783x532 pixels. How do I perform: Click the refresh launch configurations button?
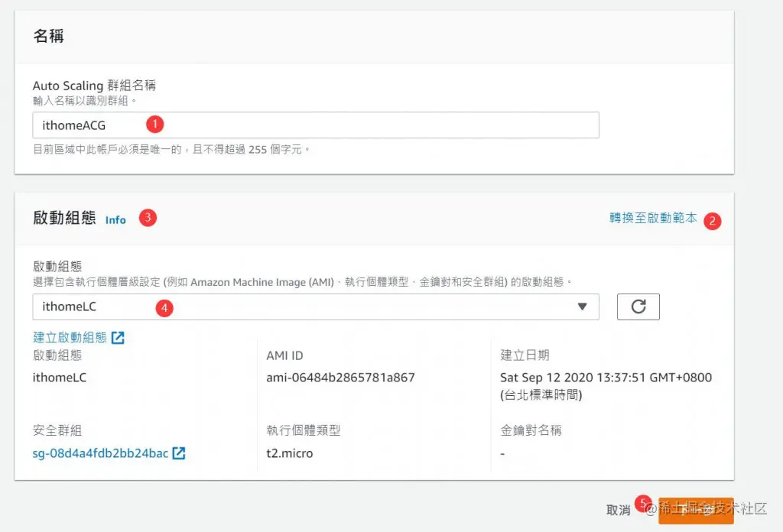point(638,307)
